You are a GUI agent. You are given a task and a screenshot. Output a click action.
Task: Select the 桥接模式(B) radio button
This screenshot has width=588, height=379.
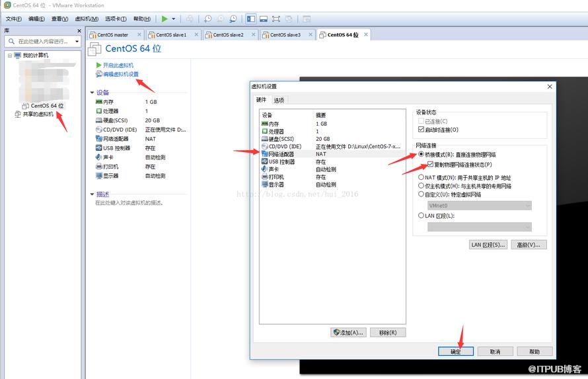click(421, 154)
